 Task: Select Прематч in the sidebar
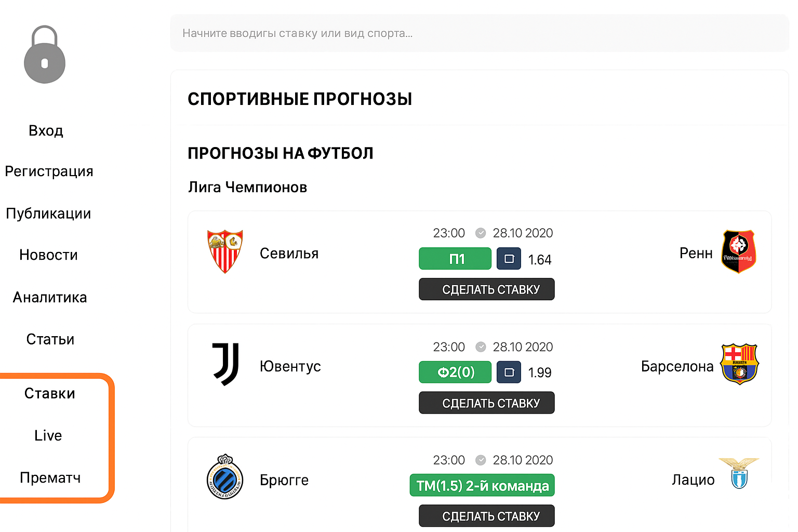(50, 477)
